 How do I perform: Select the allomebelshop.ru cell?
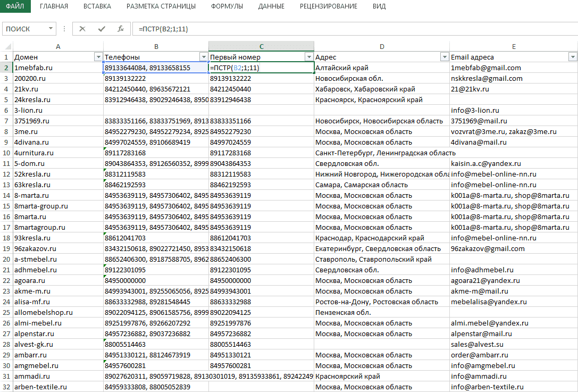tap(58, 312)
